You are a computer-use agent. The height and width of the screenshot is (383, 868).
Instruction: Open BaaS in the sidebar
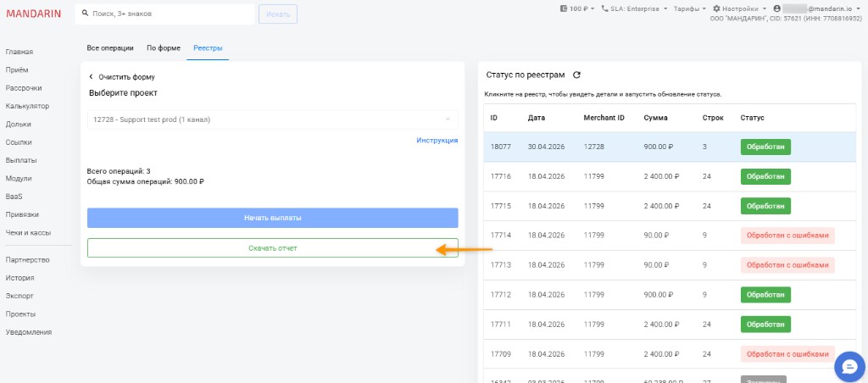[14, 197]
